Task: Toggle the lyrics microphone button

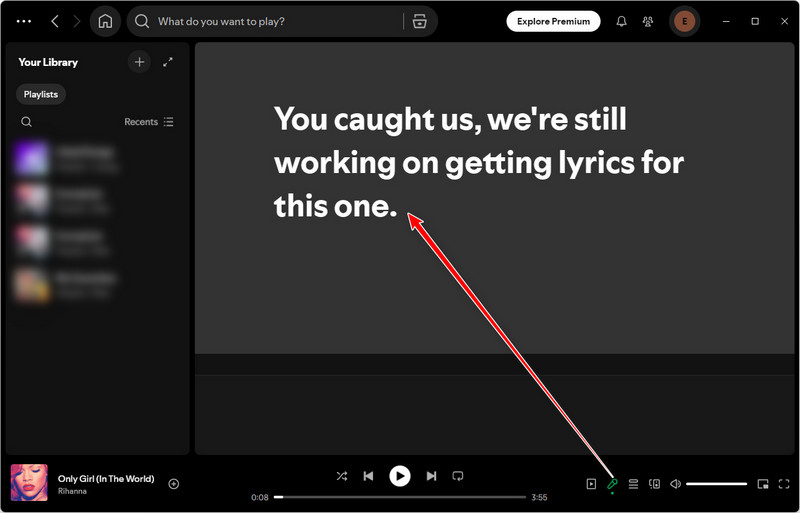Action: [x=612, y=484]
